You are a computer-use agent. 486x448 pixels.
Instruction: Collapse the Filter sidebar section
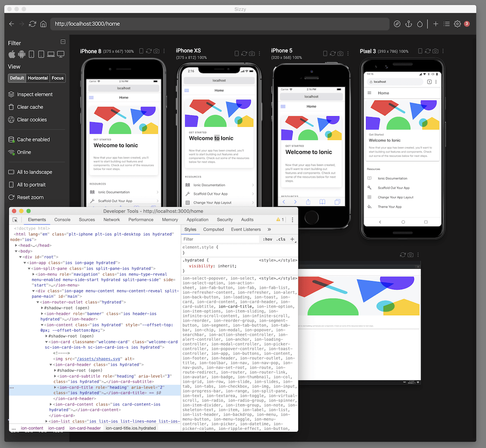63,42
